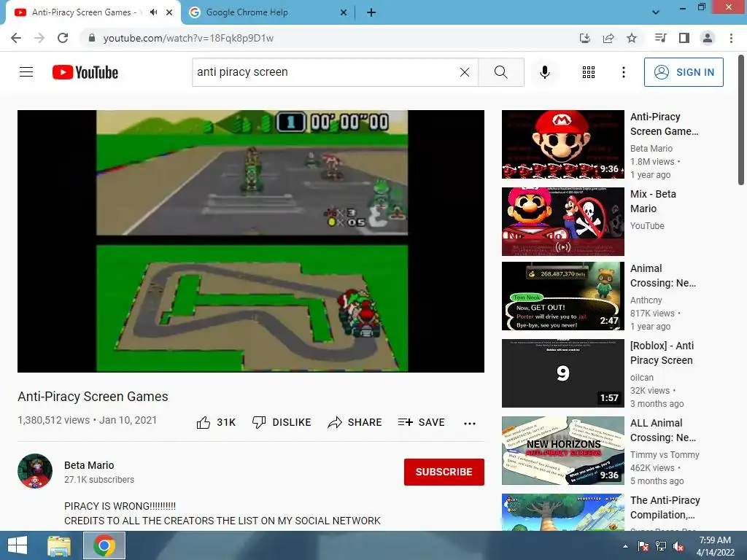The height and width of the screenshot is (560, 747).
Task: Open File Explorer from taskbar
Action: pos(59,545)
